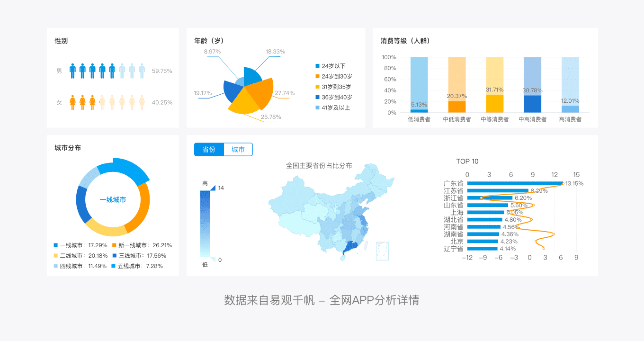
Task: Click the 全国主要省份占比分布 map title
Action: click(x=319, y=166)
